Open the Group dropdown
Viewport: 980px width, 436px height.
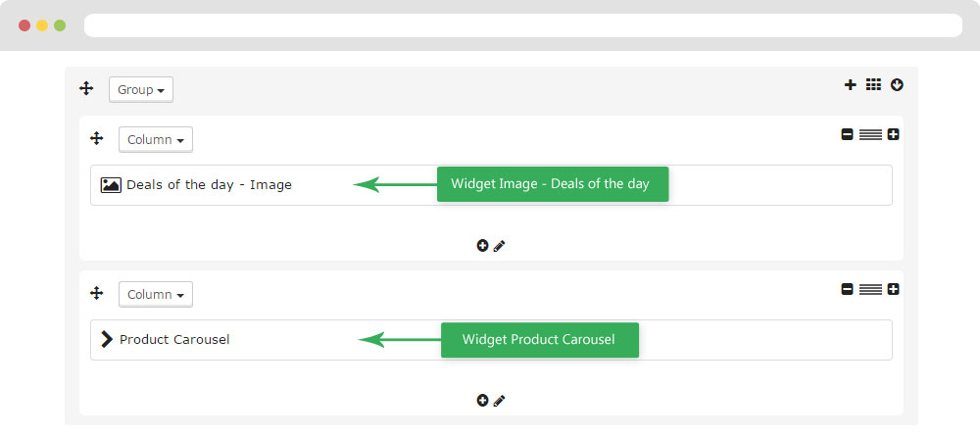[141, 89]
